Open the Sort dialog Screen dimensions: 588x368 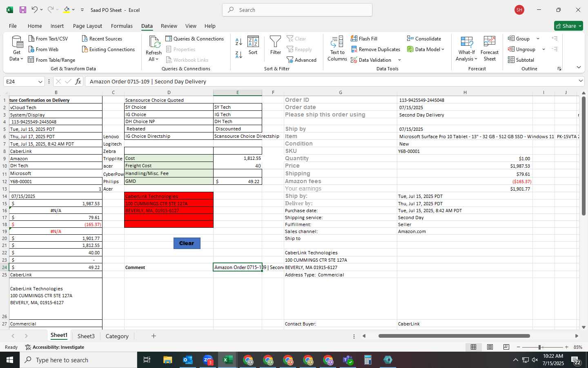(x=253, y=45)
